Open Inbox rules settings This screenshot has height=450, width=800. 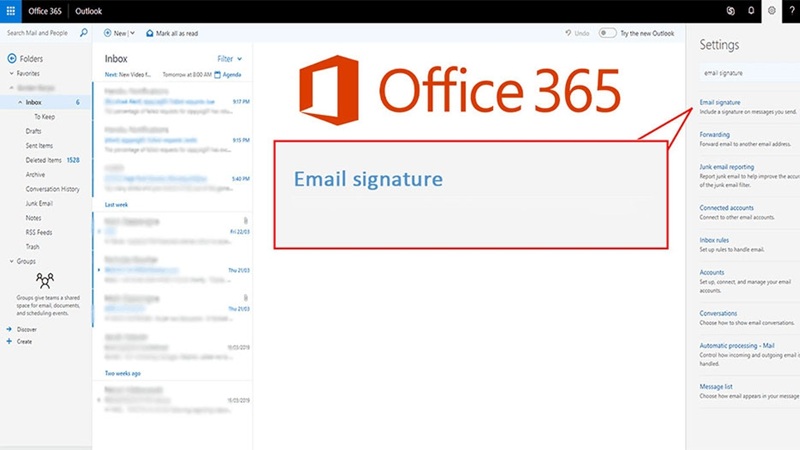coord(714,240)
